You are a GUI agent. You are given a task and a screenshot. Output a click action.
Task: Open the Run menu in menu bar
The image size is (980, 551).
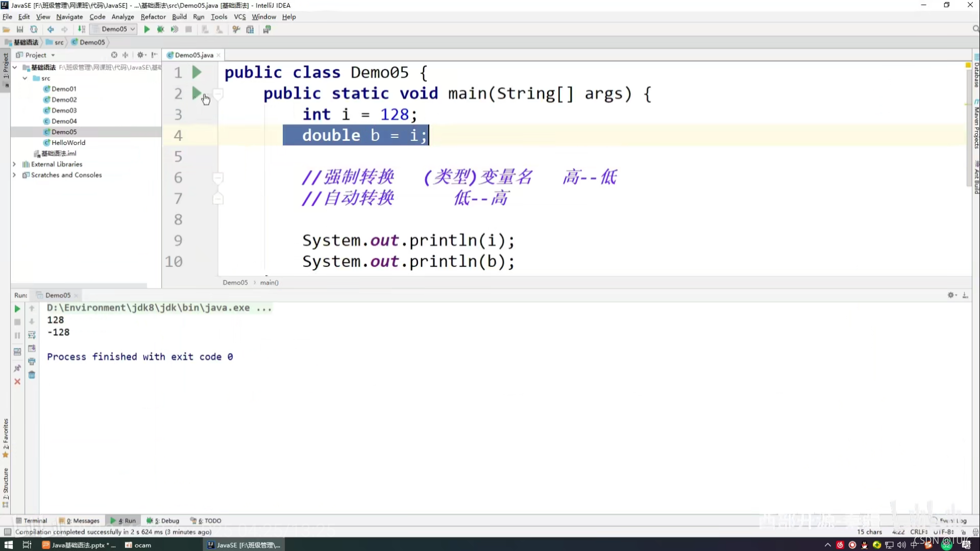click(199, 17)
